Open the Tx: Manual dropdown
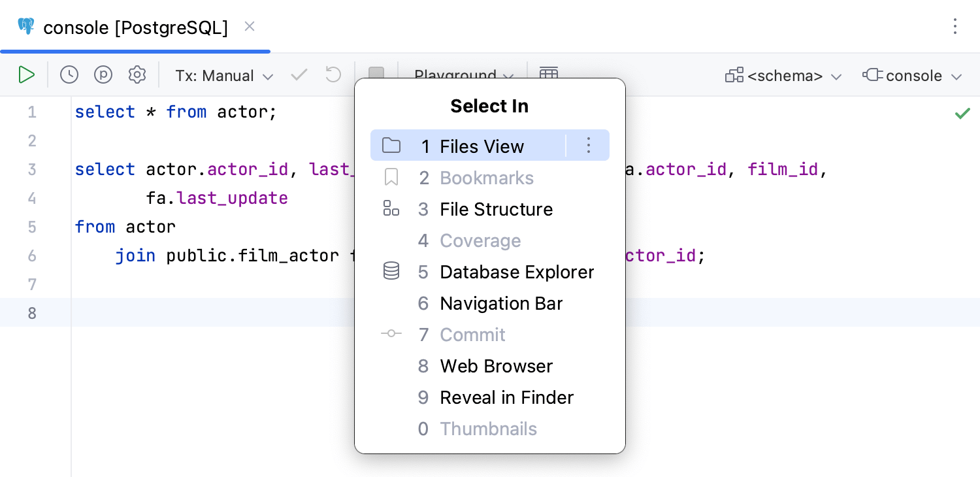The width and height of the screenshot is (980, 477). tap(224, 76)
